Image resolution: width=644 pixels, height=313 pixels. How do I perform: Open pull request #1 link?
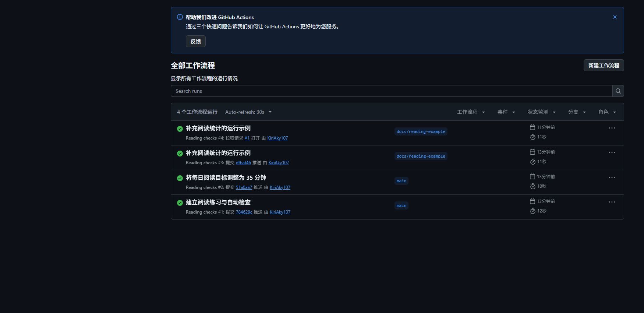(247, 138)
